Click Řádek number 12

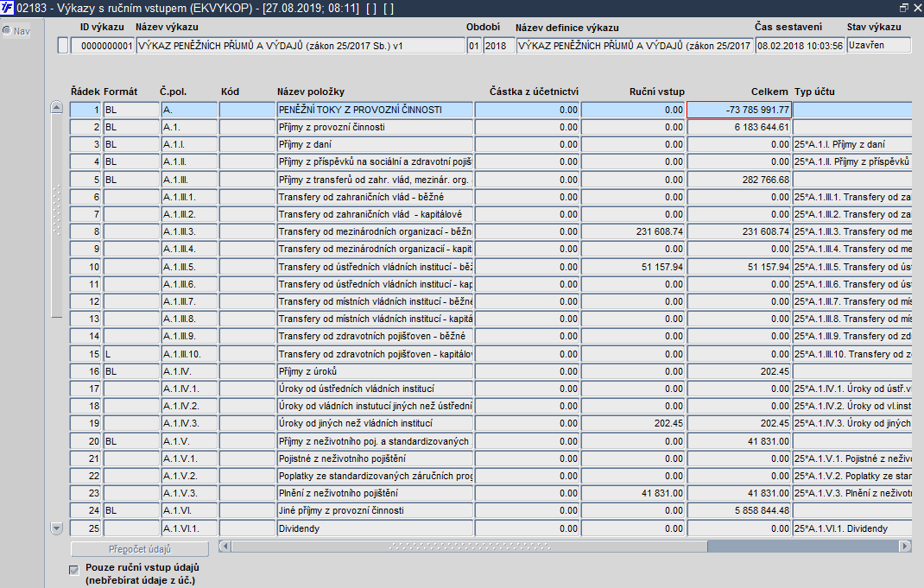(85, 301)
